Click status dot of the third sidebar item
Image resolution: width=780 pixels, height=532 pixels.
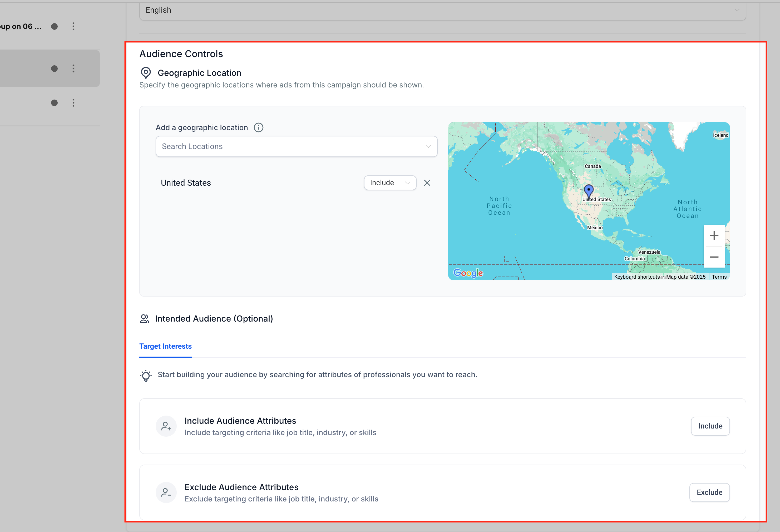(x=54, y=103)
